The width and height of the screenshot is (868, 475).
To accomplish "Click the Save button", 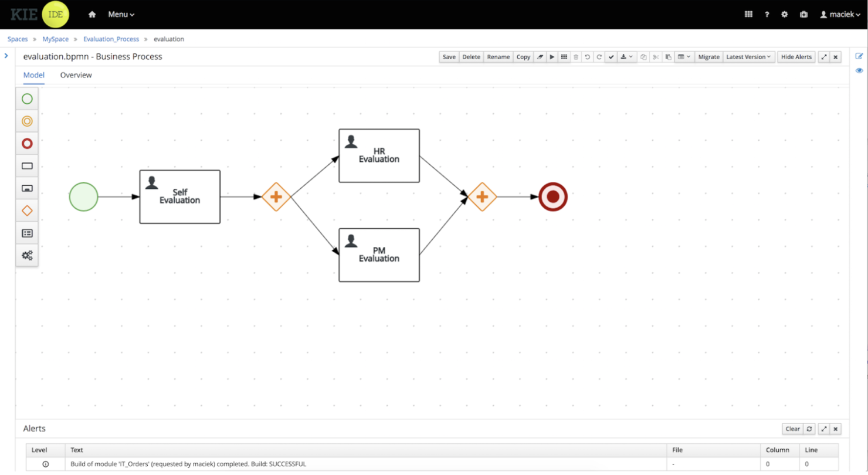I will click(449, 57).
